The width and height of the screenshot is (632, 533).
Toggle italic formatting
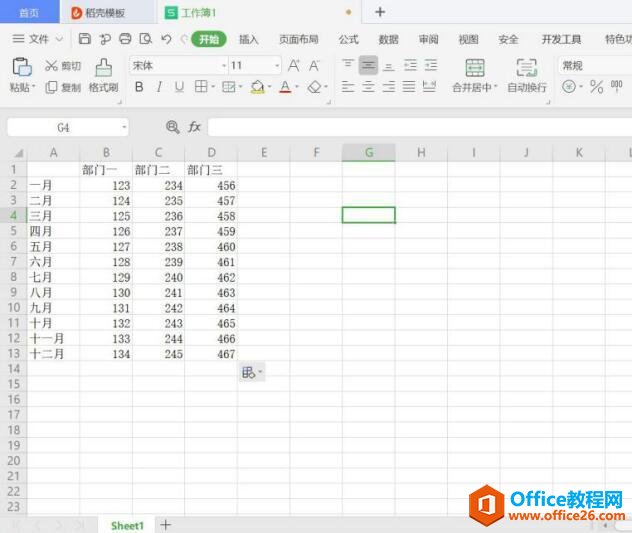159,87
